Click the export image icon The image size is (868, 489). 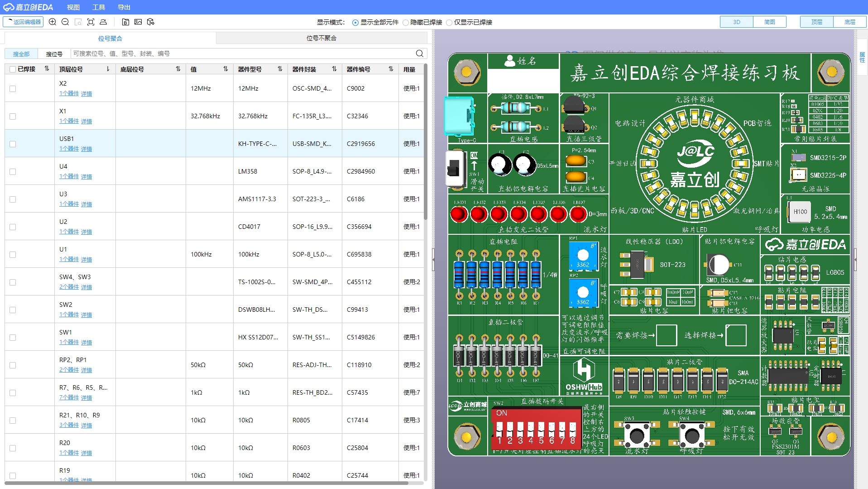pyautogui.click(x=138, y=22)
